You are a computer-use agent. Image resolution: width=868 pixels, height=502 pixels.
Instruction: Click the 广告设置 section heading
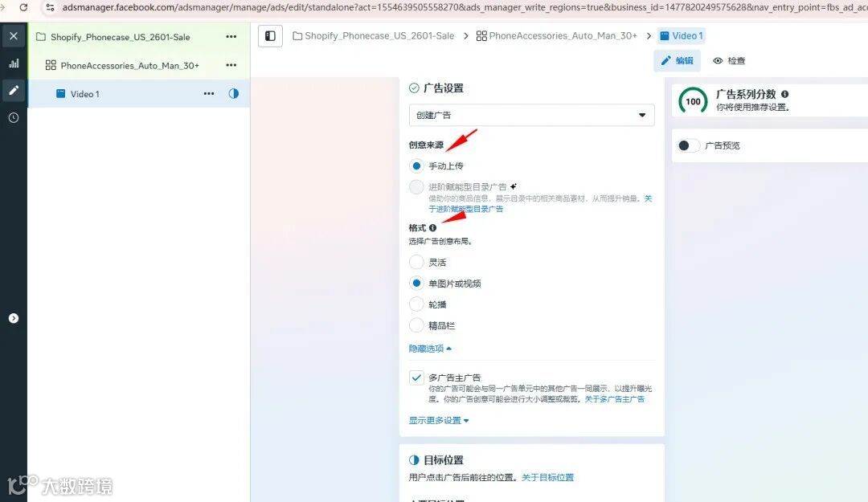click(x=444, y=88)
